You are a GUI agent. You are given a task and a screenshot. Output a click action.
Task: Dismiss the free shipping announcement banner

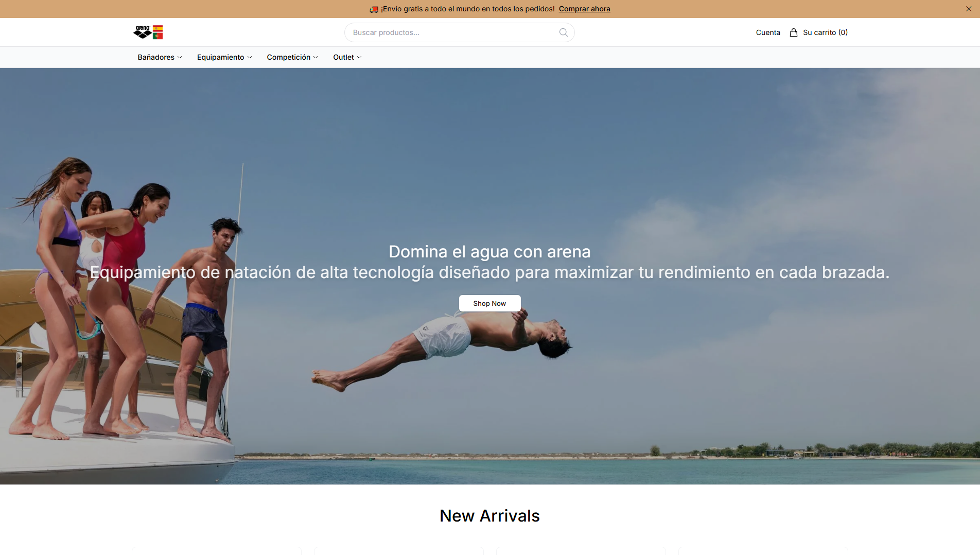coord(969,9)
